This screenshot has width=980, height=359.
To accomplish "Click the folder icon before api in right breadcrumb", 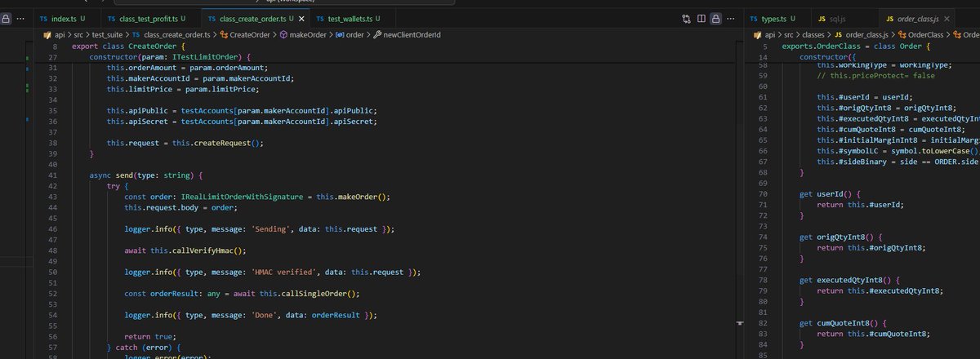I will click(x=756, y=34).
